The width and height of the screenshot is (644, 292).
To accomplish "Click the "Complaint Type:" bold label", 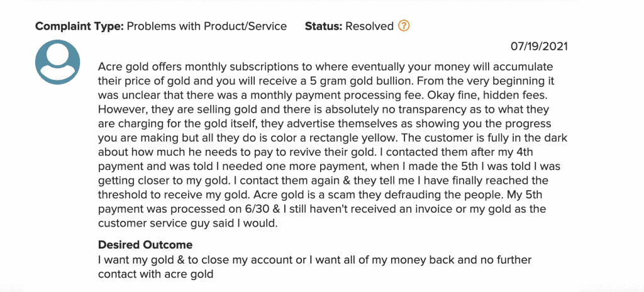I will (x=79, y=26).
